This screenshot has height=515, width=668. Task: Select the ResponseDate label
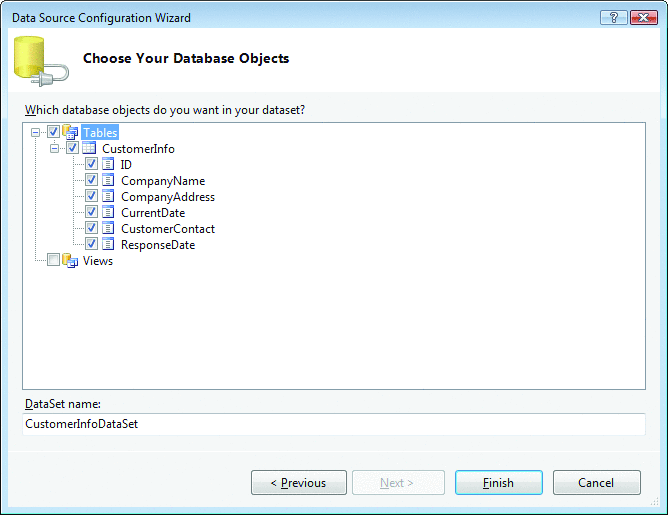[x=158, y=245]
